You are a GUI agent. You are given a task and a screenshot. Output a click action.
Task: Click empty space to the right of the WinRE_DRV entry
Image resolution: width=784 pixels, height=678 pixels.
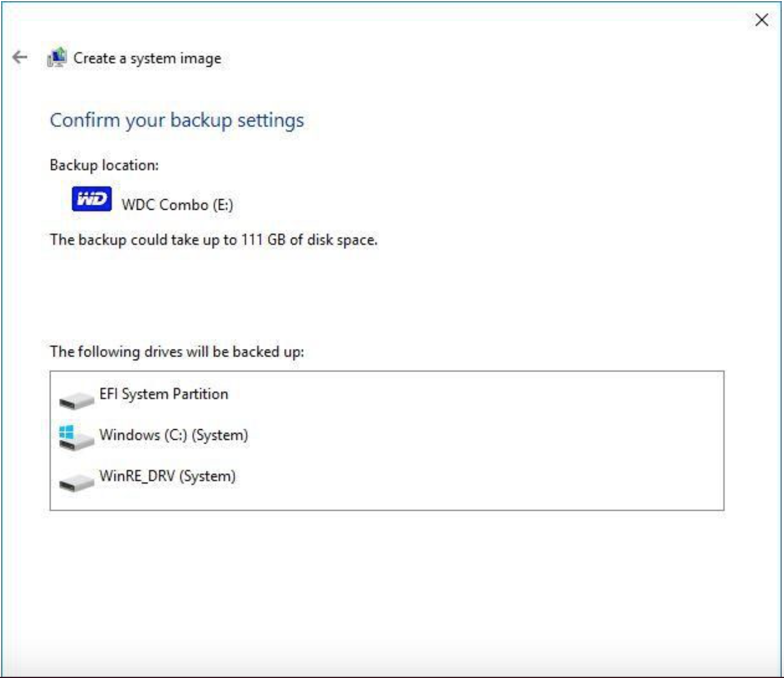click(x=468, y=477)
